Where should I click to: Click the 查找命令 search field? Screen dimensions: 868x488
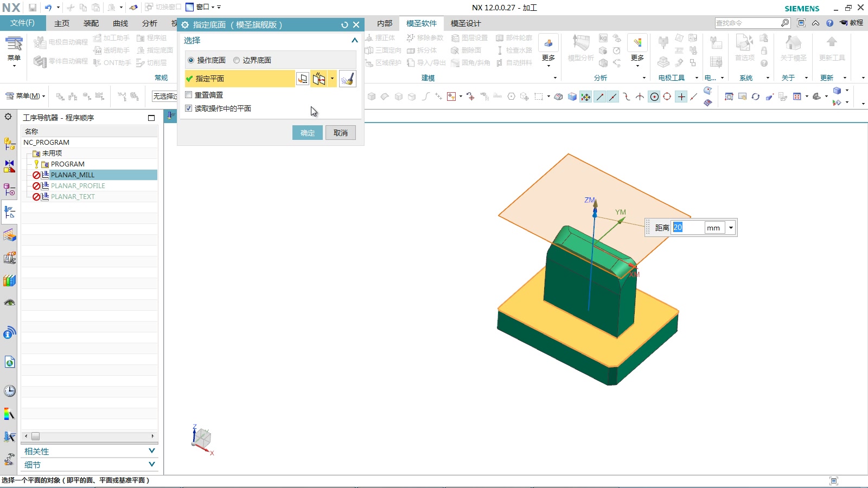[x=748, y=23]
